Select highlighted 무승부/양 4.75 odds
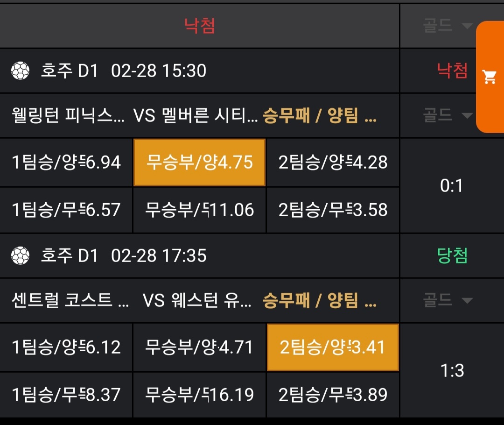 point(199,163)
